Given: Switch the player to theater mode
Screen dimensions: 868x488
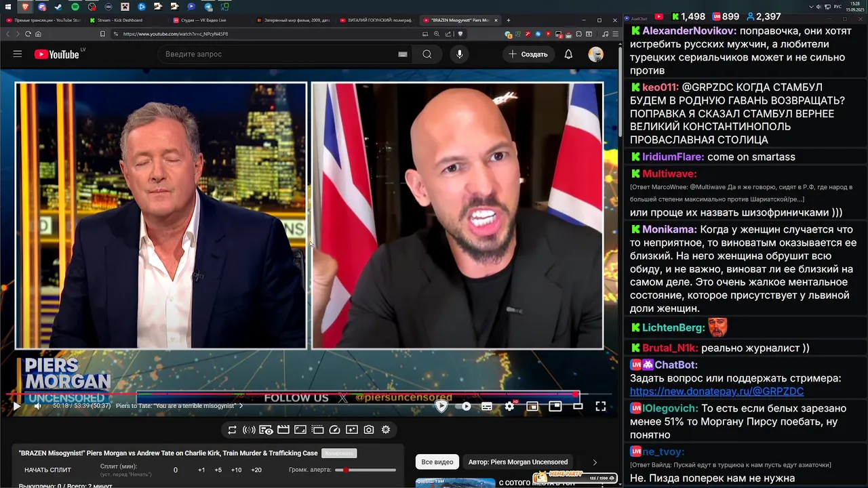Looking at the screenshot, I should click(578, 406).
